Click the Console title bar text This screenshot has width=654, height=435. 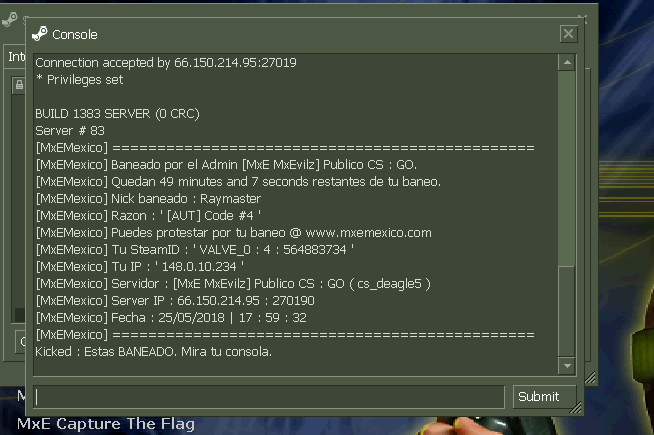[x=75, y=35]
